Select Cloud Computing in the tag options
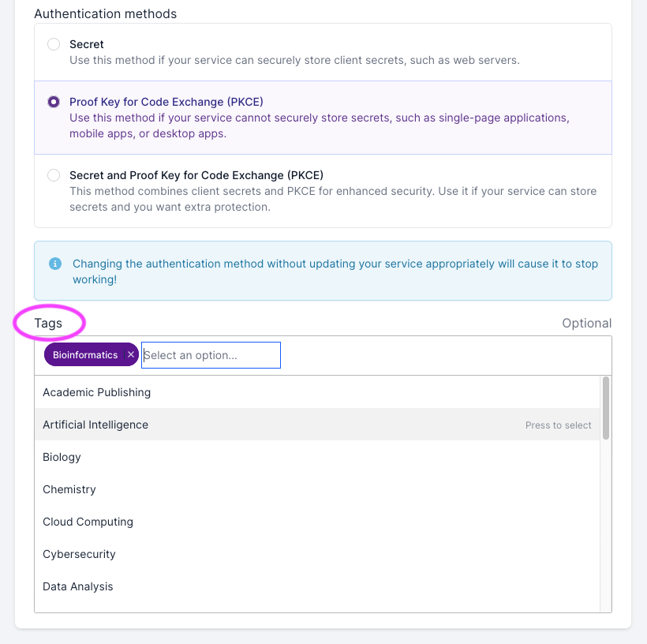Image resolution: width=647 pixels, height=644 pixels. (x=88, y=522)
